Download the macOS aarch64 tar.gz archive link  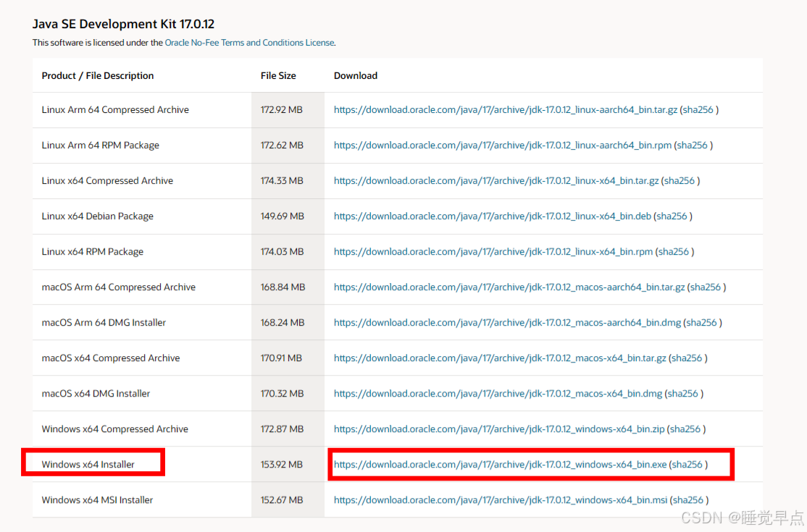coord(509,287)
